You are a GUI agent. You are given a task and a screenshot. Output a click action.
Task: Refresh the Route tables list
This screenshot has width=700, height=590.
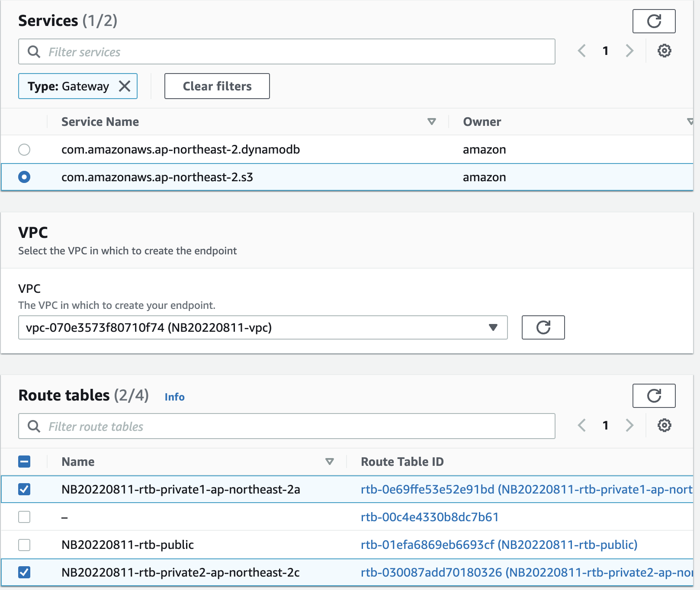coord(654,396)
